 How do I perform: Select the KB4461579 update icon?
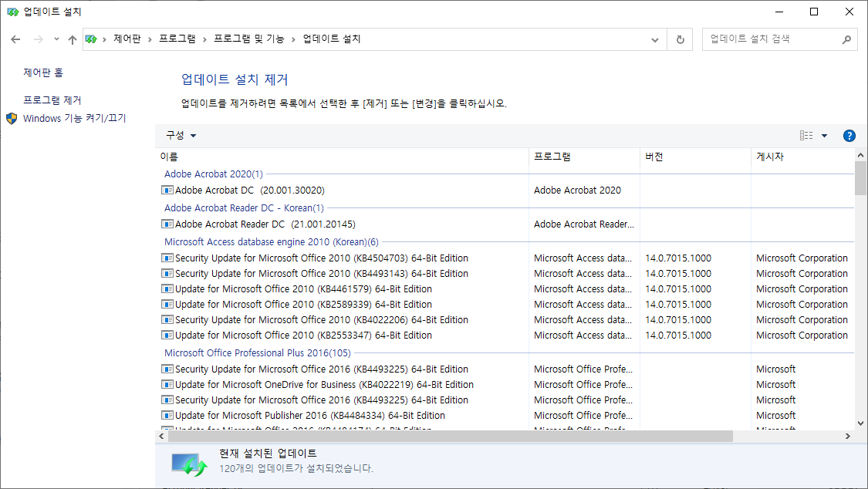[x=167, y=288]
